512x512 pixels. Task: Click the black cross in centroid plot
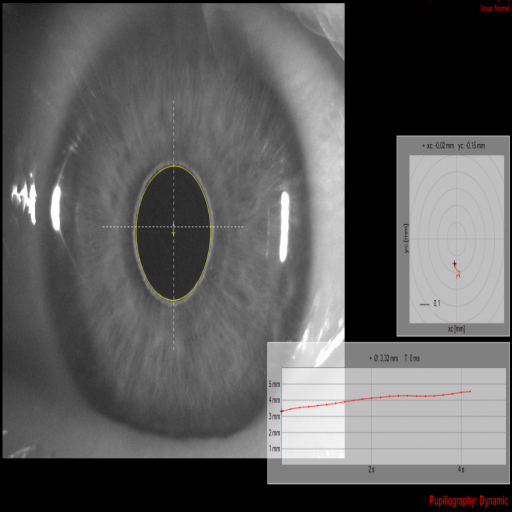(454, 264)
